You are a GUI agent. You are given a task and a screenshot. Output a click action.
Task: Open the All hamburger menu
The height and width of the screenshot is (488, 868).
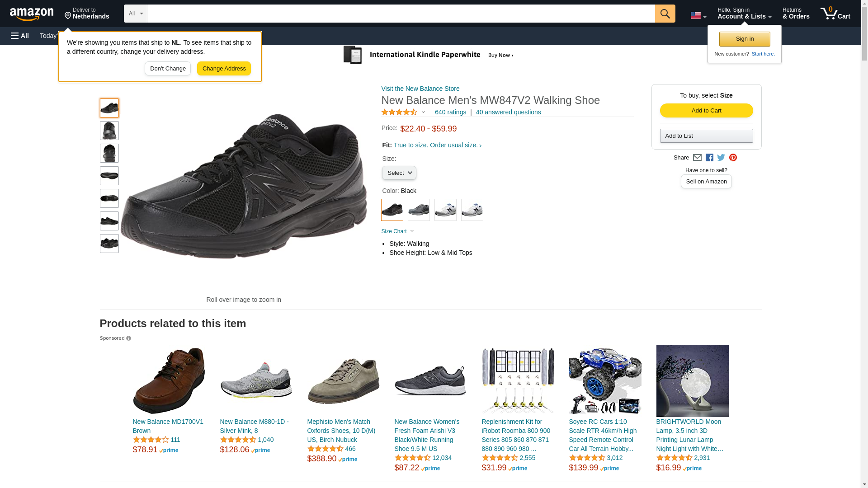coord(20,36)
